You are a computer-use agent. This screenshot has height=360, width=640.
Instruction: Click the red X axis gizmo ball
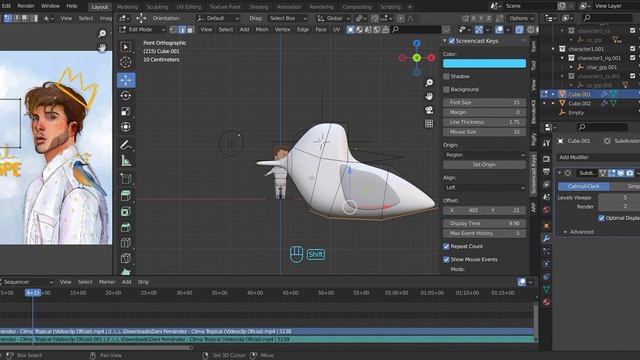(x=431, y=58)
